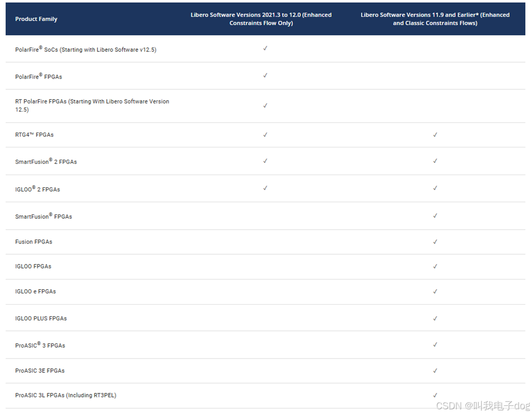Screen dimensions: 532x415
Task: Click the IGLOO e FPGAs row checkmark
Action: [x=435, y=291]
